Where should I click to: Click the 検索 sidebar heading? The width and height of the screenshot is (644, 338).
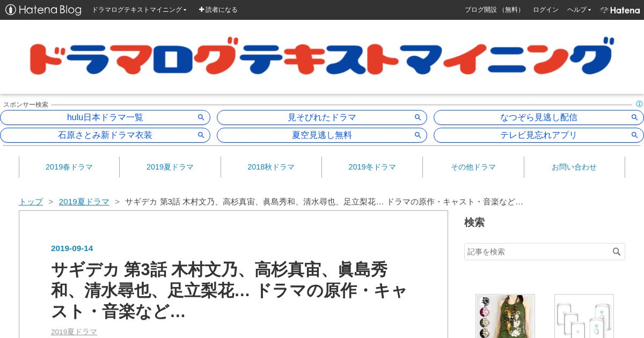[474, 222]
